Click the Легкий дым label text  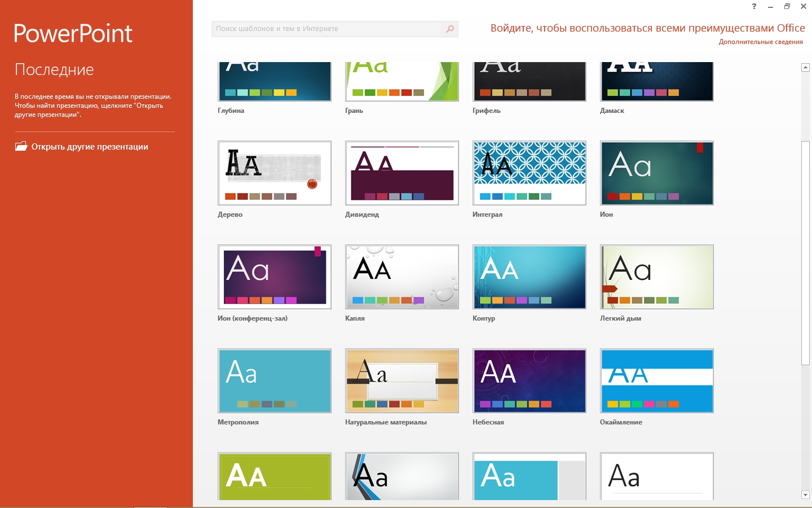(620, 318)
